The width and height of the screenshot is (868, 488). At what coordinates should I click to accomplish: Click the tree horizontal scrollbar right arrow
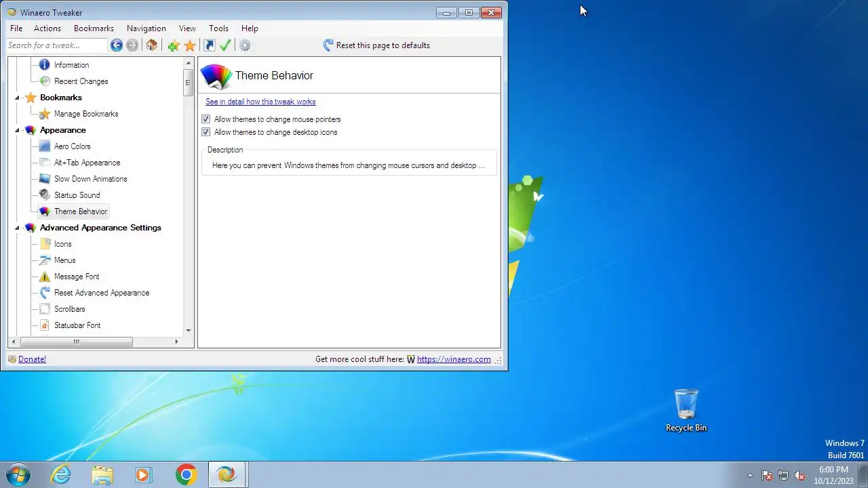coord(176,342)
